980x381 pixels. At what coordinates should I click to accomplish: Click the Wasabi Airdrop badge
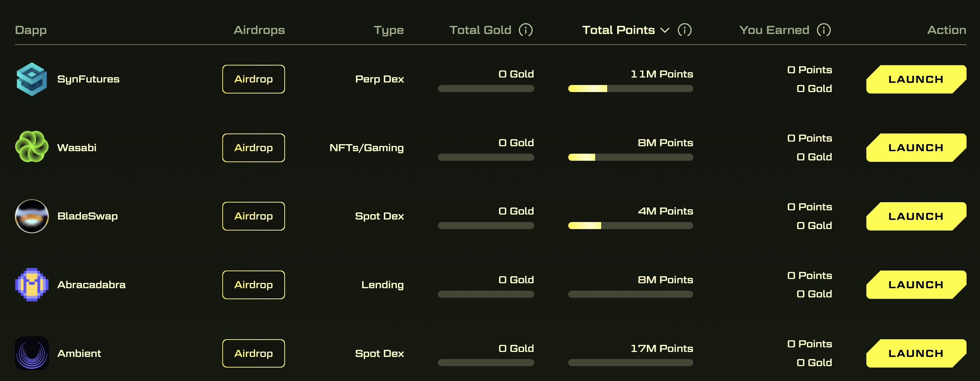(x=253, y=148)
